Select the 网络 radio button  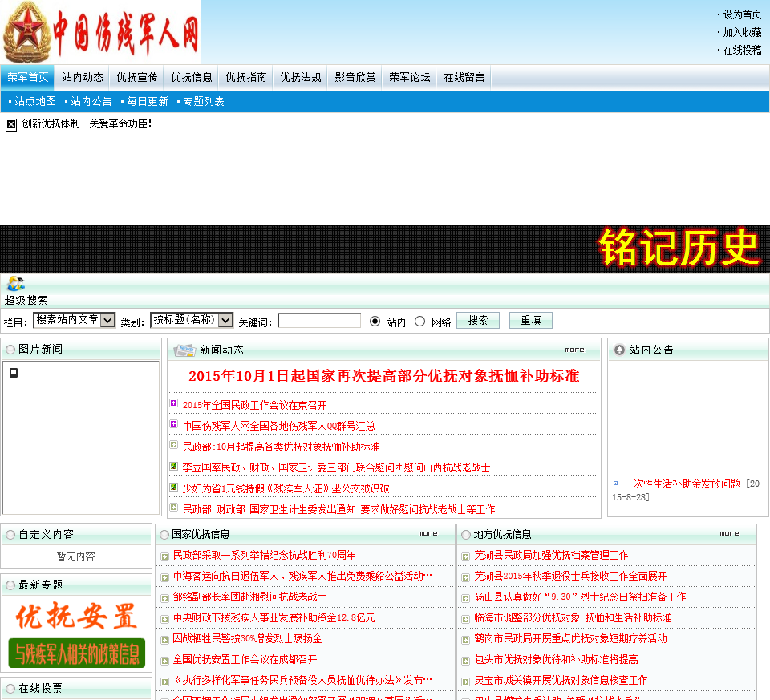pyautogui.click(x=419, y=321)
